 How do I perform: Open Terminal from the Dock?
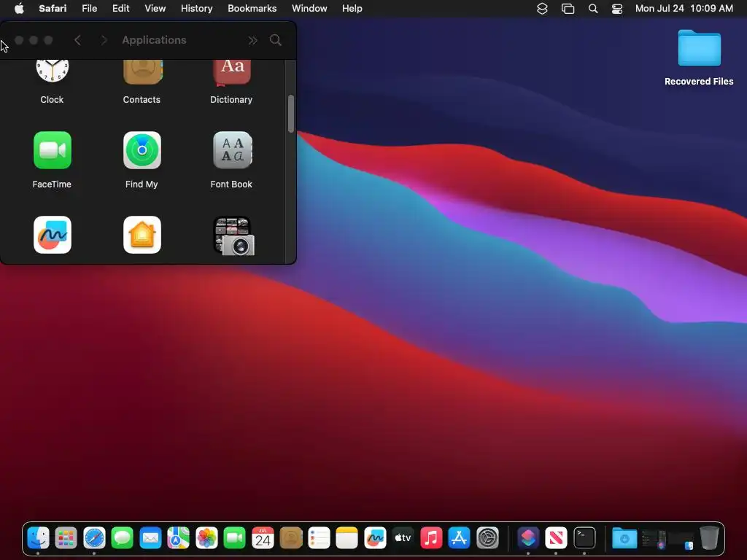[584, 538]
